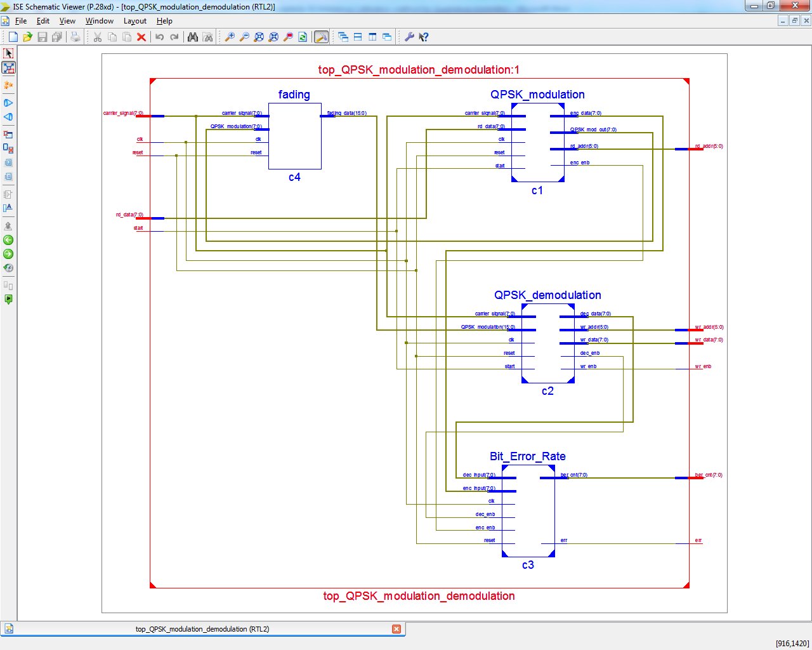
Task: Open the Layout menu
Action: tap(135, 21)
